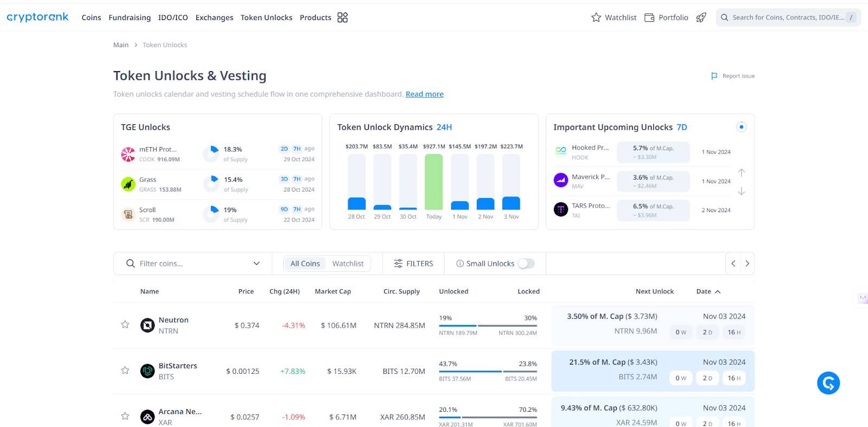Sort by Circ. Supply column header
The height and width of the screenshot is (427, 868).
point(401,291)
